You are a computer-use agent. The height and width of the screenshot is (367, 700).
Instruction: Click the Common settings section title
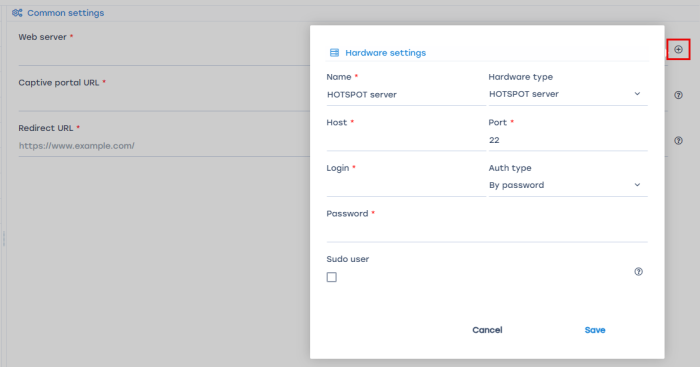(x=66, y=13)
